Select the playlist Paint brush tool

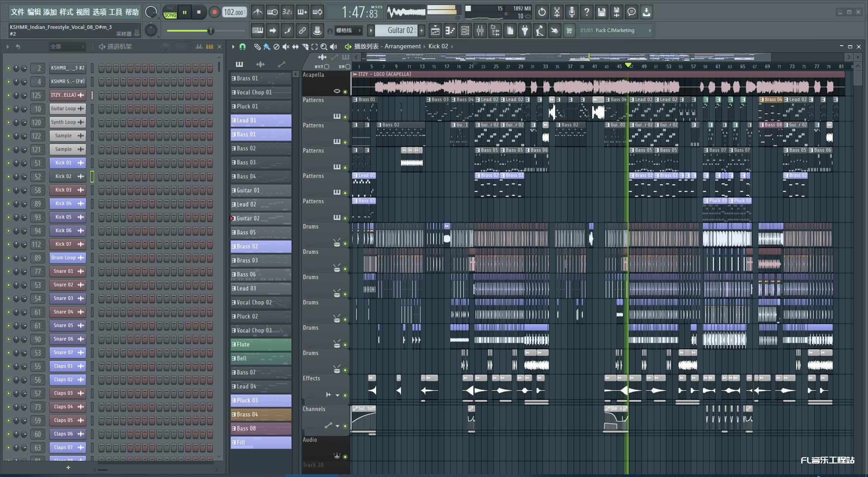coord(267,47)
